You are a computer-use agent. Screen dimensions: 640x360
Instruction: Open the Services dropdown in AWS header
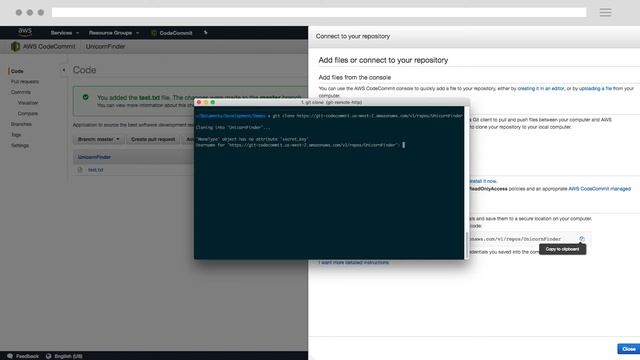pyautogui.click(x=64, y=33)
